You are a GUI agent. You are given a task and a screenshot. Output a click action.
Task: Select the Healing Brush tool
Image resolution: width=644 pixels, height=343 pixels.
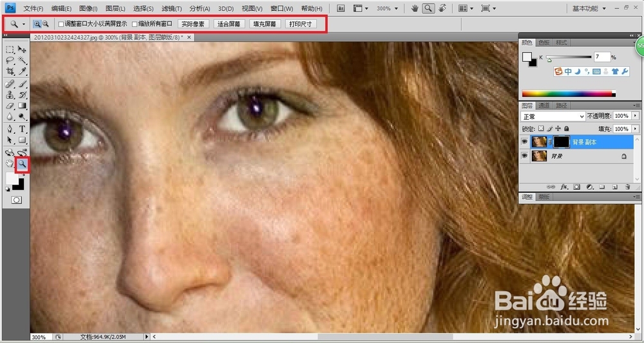[10, 84]
